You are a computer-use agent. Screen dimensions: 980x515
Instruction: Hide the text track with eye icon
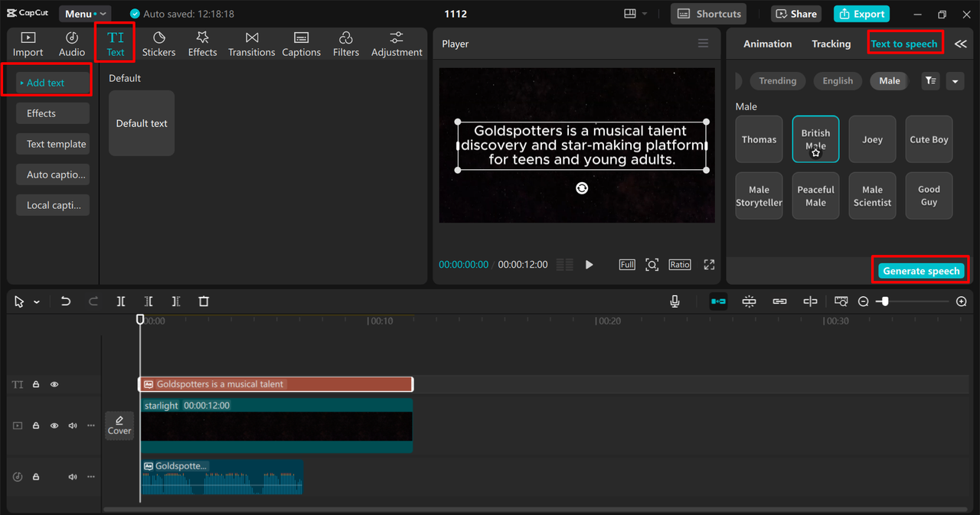click(54, 385)
